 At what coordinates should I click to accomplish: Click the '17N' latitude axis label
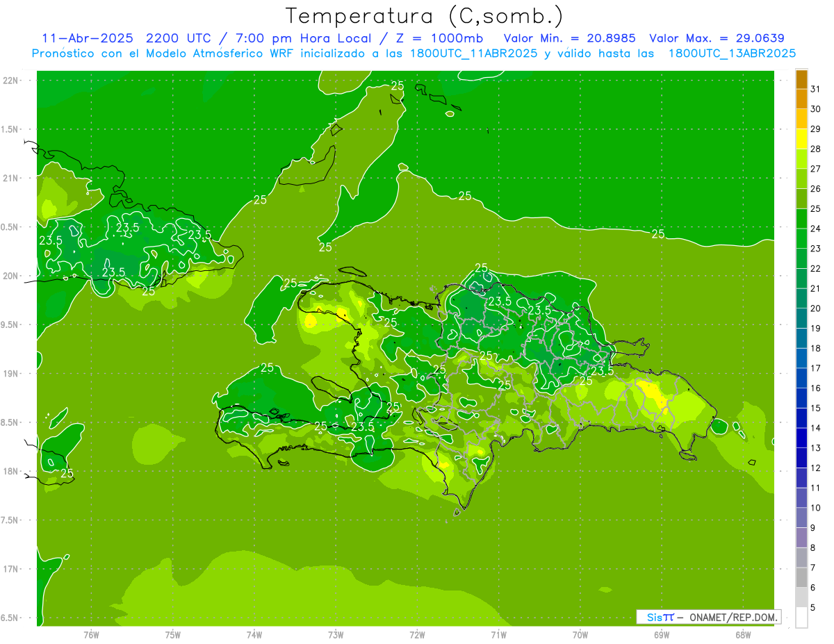(x=12, y=569)
